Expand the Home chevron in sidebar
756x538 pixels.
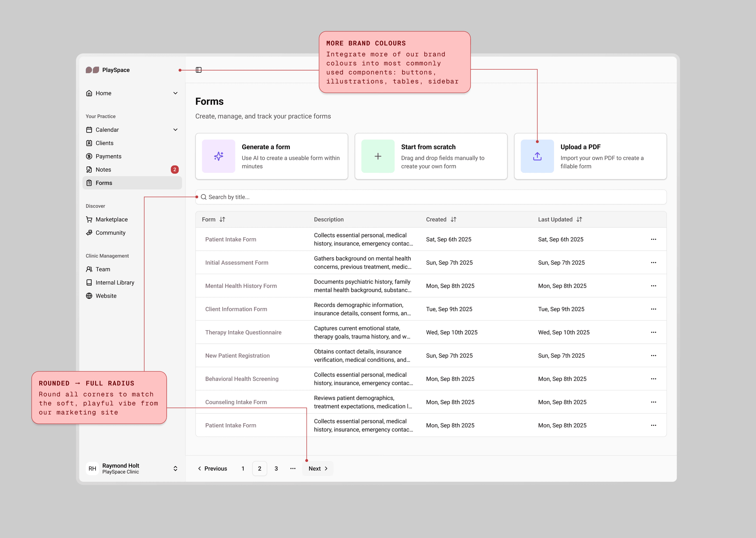(x=175, y=93)
